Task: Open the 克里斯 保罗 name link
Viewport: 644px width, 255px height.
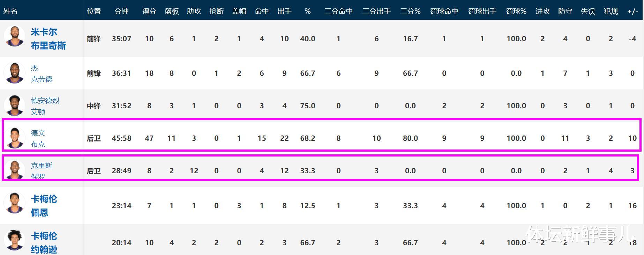Action: [x=41, y=170]
